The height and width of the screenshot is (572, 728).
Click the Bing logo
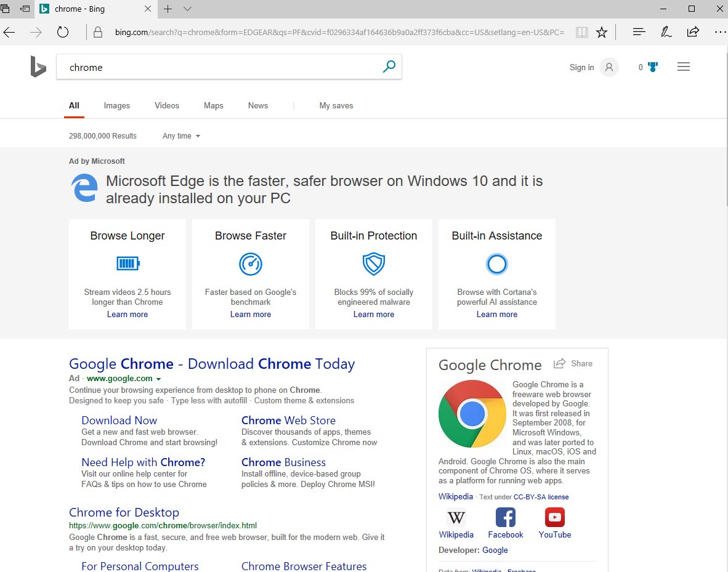(x=38, y=66)
